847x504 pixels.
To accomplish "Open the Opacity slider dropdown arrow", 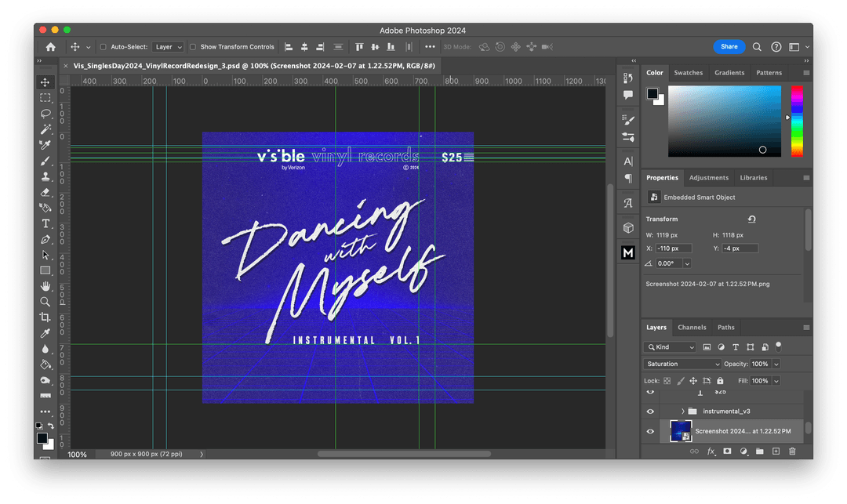I will click(776, 364).
